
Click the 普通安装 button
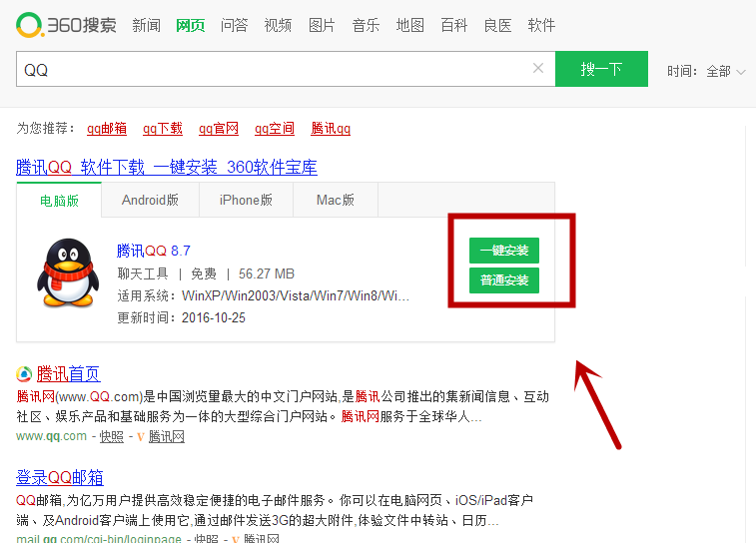[x=504, y=280]
